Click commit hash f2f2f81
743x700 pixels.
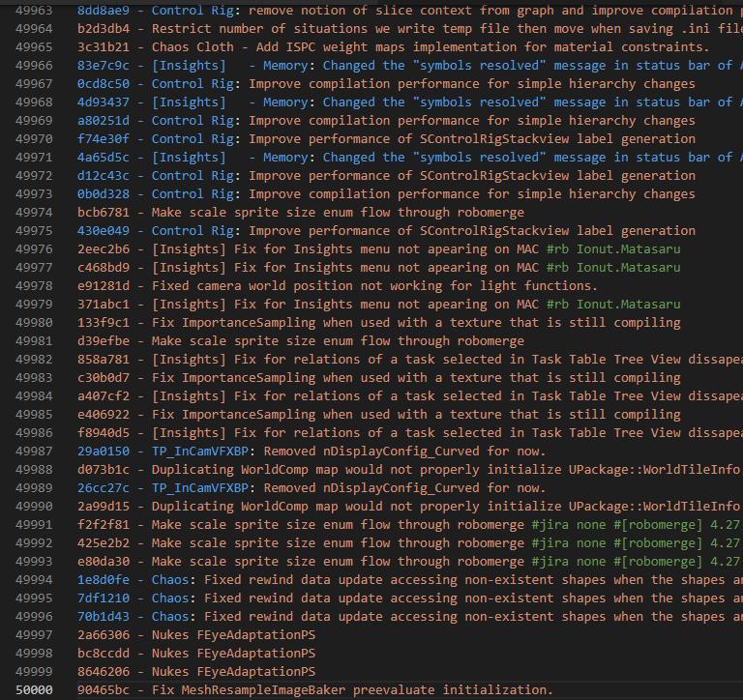coord(104,525)
